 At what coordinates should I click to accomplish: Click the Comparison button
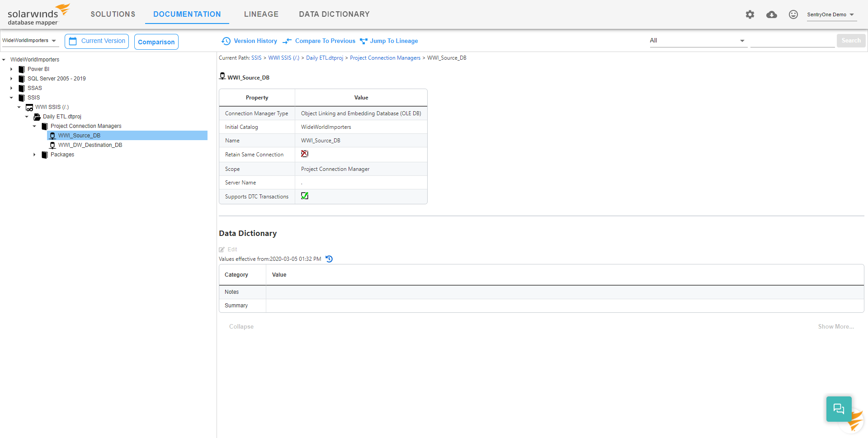(156, 42)
